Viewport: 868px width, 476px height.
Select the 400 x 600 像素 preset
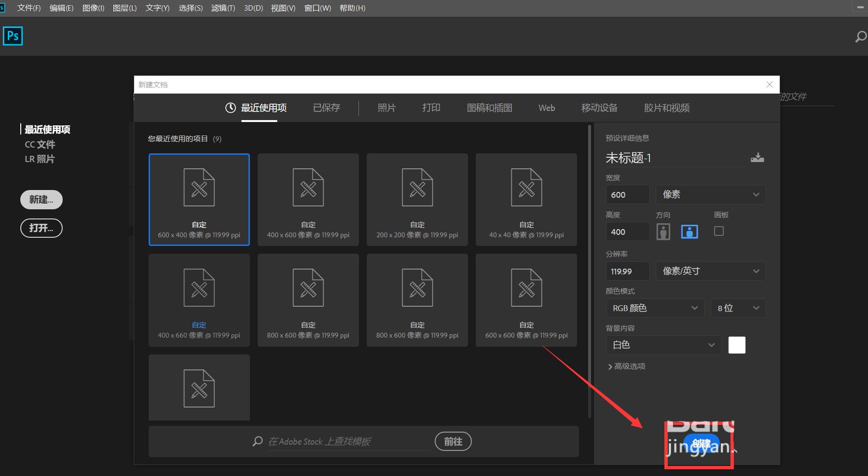308,200
